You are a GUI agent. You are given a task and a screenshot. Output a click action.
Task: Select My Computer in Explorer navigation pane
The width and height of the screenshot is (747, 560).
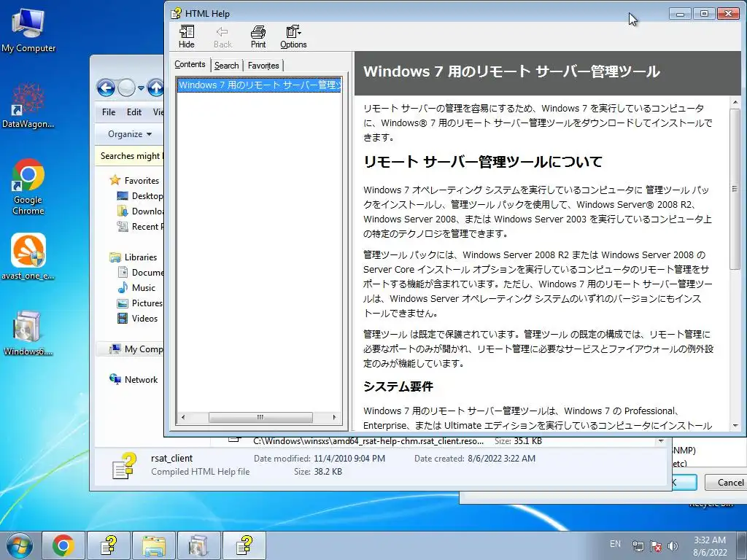click(136, 349)
